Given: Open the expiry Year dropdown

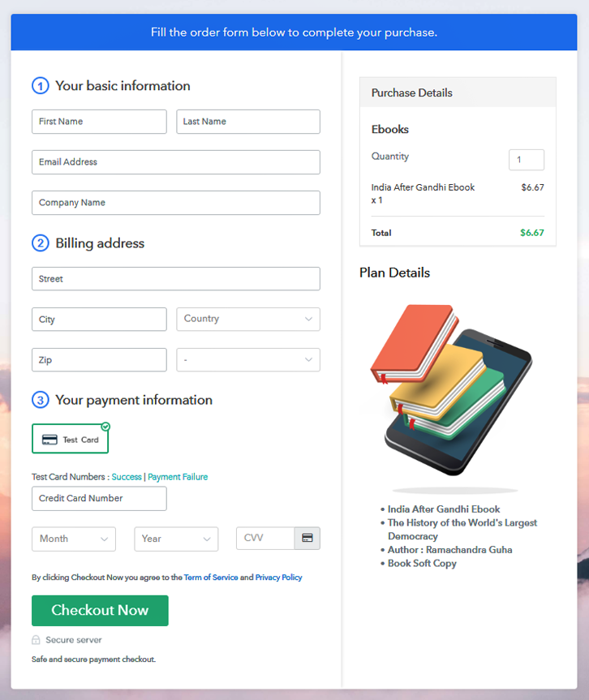Looking at the screenshot, I should 176,539.
